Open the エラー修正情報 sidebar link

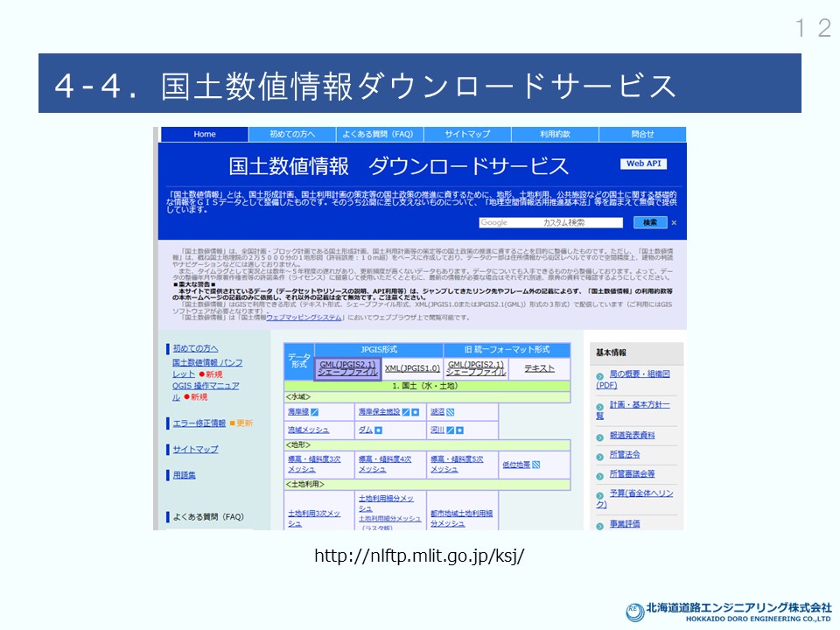point(199,423)
